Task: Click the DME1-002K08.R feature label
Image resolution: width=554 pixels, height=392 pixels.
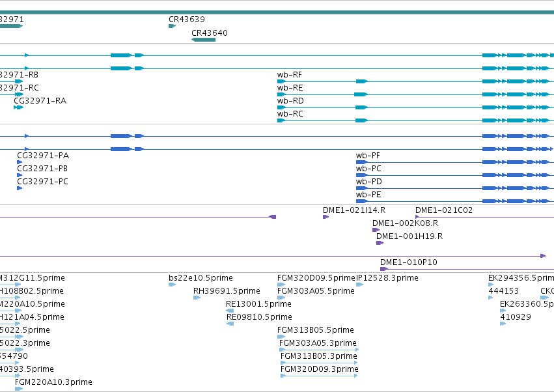Action: click(406, 223)
